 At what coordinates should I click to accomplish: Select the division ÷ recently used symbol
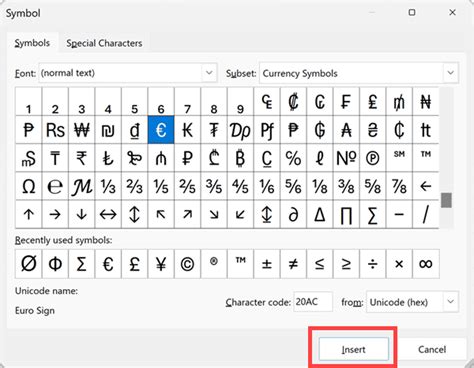(373, 264)
